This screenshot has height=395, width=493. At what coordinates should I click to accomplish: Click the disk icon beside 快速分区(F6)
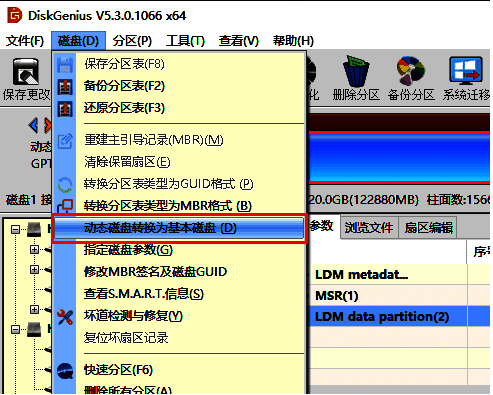point(65,371)
